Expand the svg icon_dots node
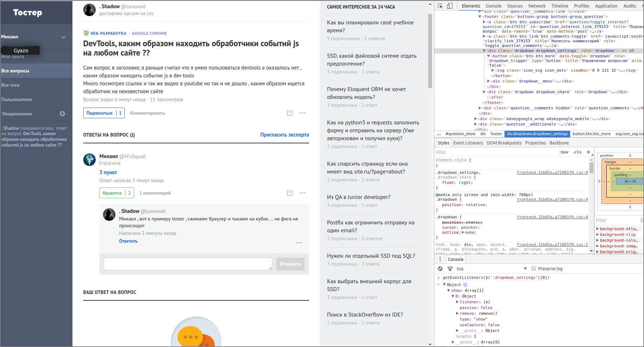644x347 pixels. [x=493, y=70]
